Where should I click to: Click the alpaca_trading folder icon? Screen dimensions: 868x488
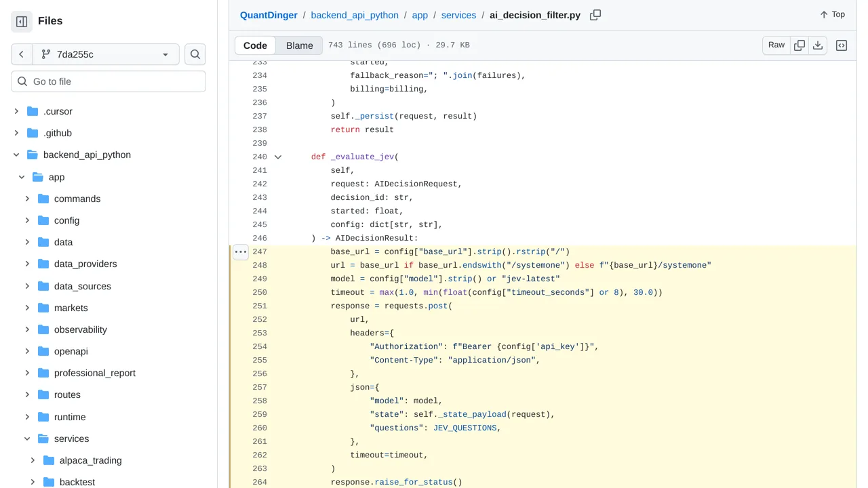click(49, 460)
